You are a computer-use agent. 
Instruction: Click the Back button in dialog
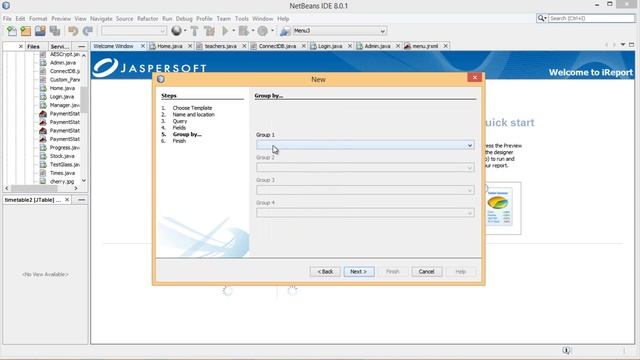click(x=325, y=271)
